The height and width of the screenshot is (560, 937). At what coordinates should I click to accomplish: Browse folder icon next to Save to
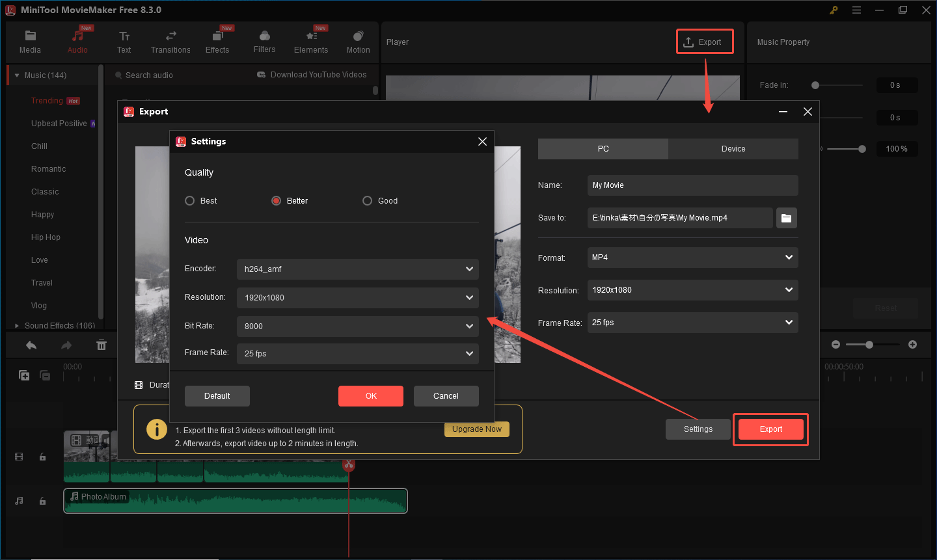(787, 218)
